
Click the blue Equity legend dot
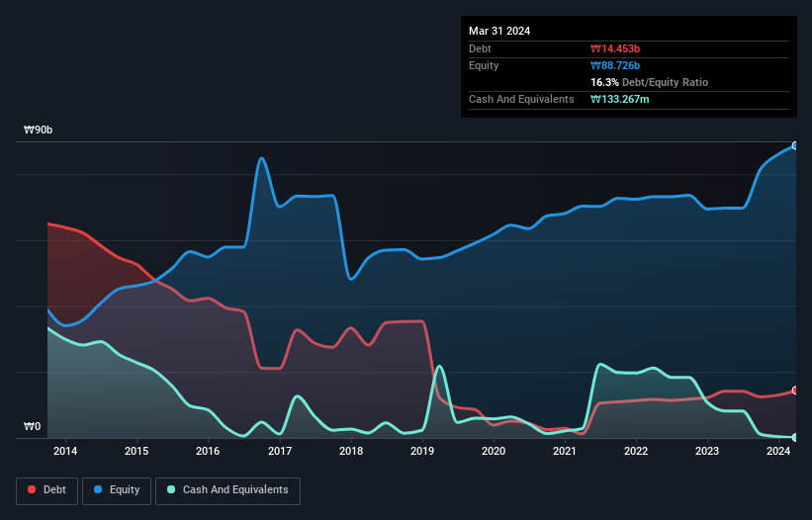(x=98, y=489)
